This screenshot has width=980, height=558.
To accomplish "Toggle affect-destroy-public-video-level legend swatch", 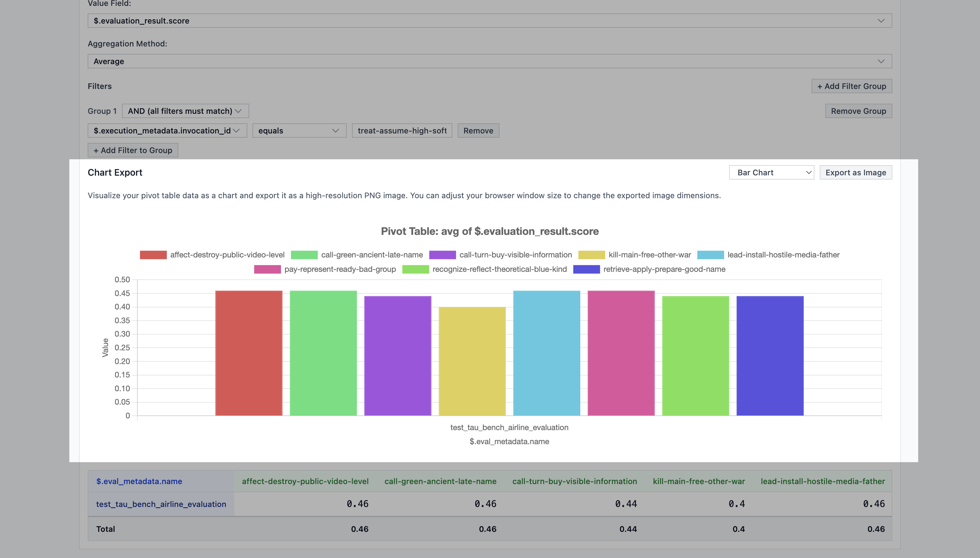I will pyautogui.click(x=153, y=255).
